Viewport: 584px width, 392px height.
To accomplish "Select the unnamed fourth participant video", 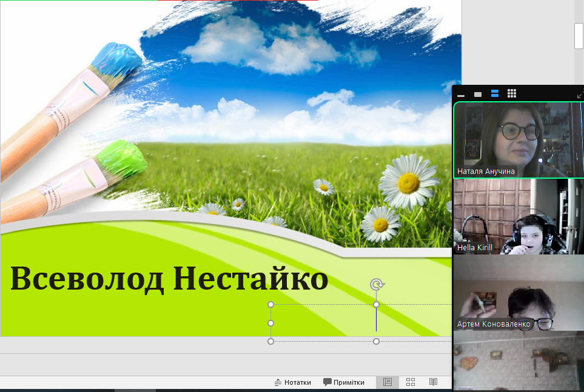I will coord(519,361).
